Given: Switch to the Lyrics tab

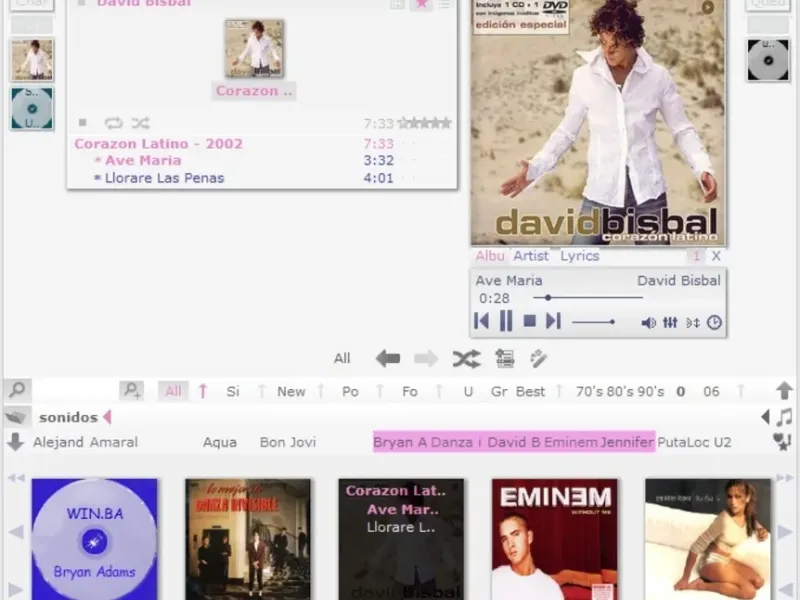Looking at the screenshot, I should [x=580, y=256].
